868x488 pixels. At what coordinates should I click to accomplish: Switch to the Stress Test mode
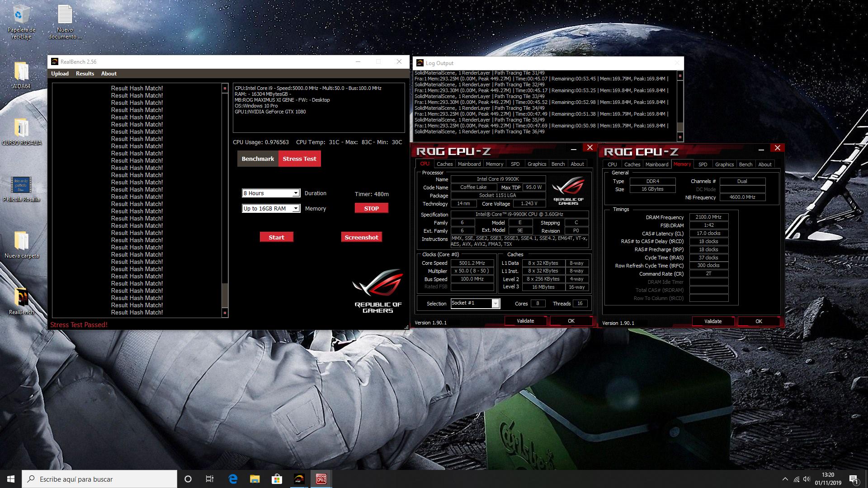click(299, 159)
